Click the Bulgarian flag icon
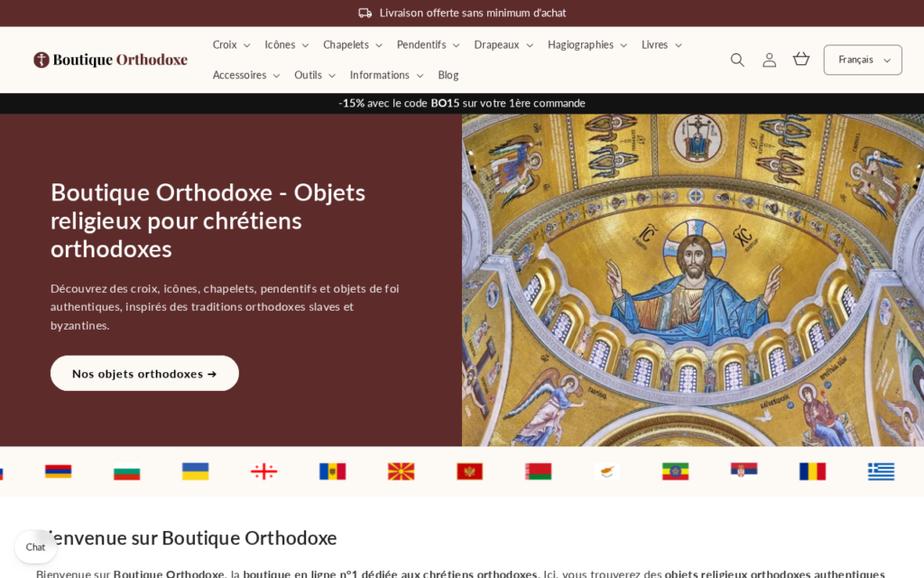The width and height of the screenshot is (924, 578). point(126,472)
